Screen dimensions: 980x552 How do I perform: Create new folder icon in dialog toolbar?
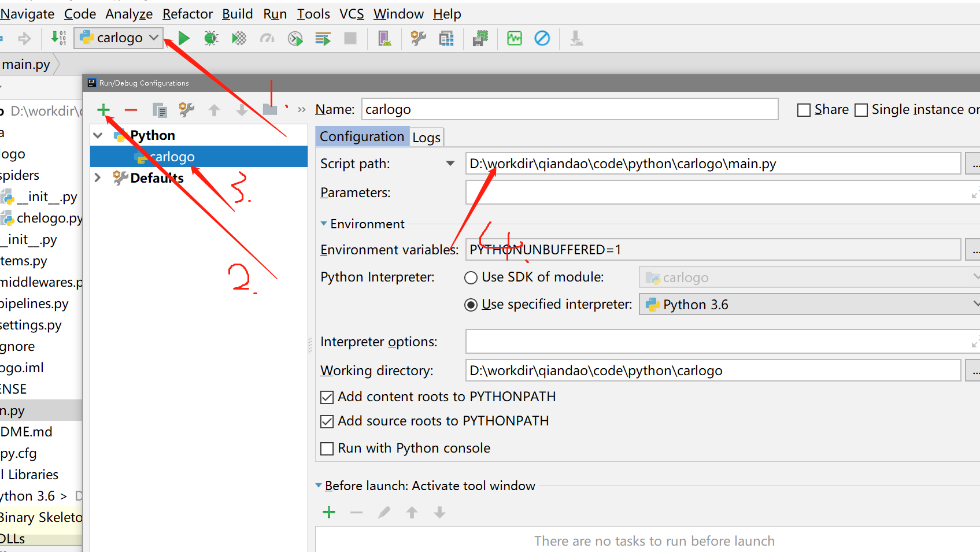271,109
